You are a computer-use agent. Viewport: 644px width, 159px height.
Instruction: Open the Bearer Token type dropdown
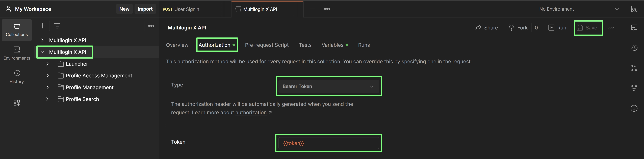click(x=328, y=86)
